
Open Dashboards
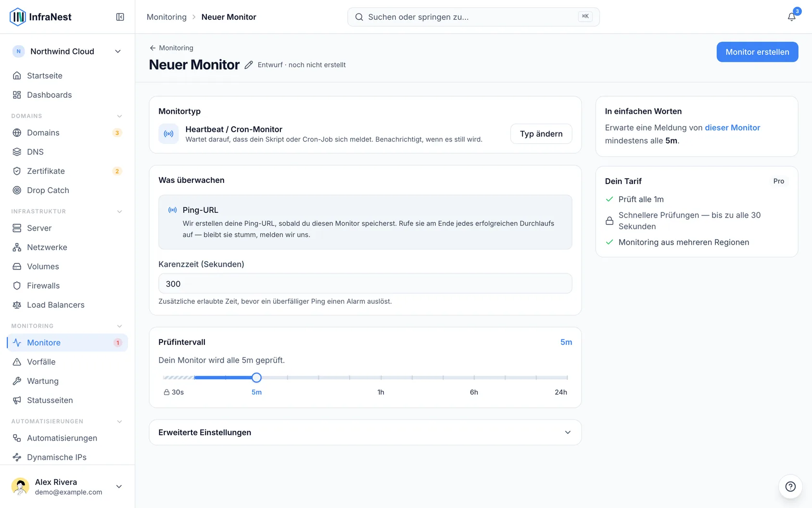coord(67,95)
